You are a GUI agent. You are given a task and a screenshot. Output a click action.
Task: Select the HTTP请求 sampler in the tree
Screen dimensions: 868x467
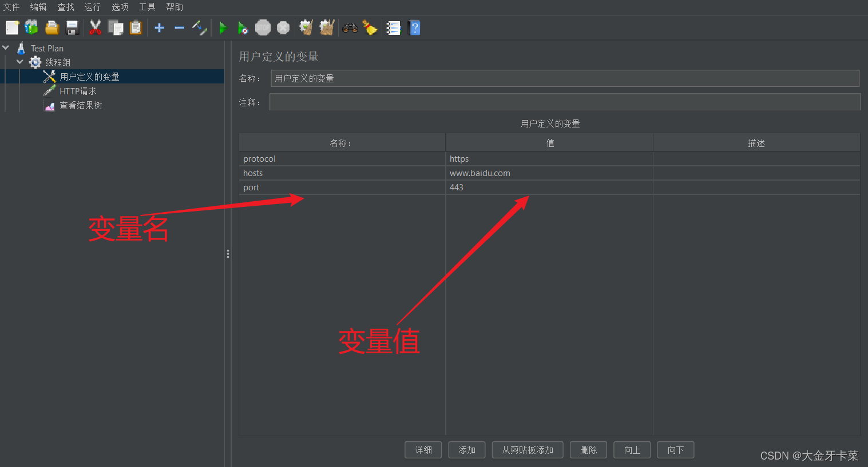point(78,91)
